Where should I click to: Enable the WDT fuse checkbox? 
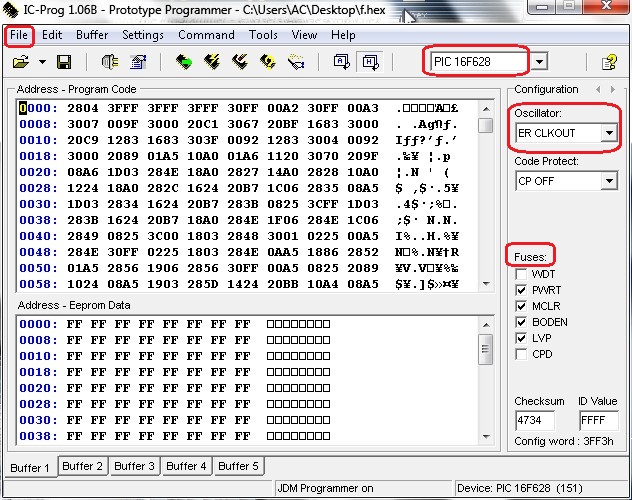pyautogui.click(x=522, y=273)
